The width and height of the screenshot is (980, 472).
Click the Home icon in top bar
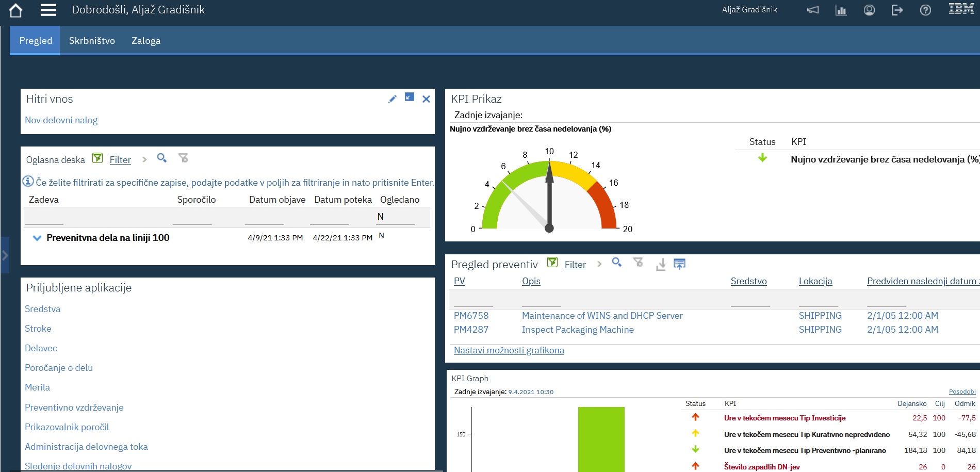tap(15, 10)
